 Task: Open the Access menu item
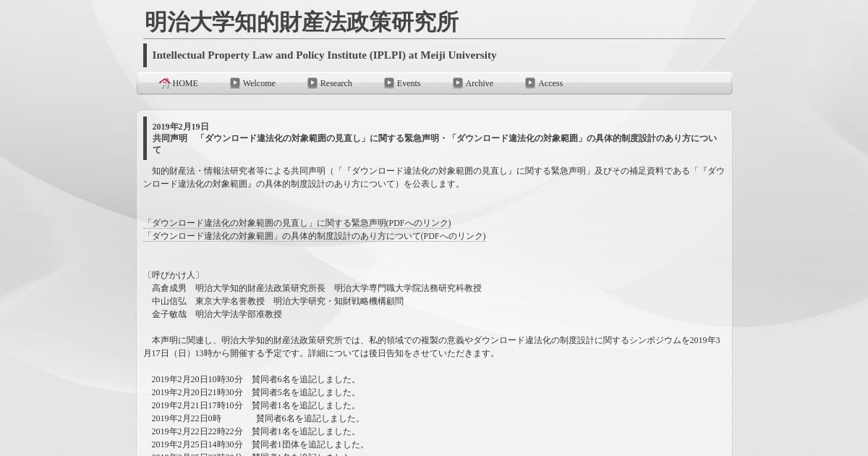(544, 83)
